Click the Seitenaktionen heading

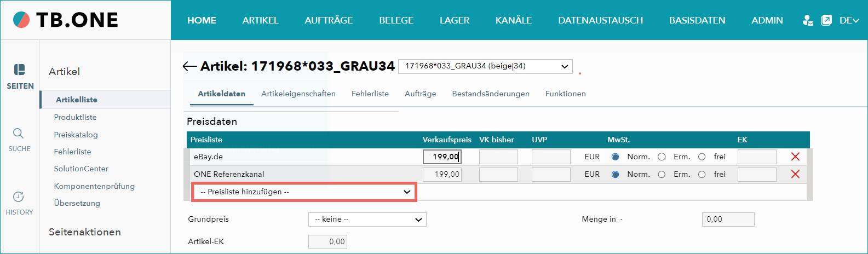[85, 232]
